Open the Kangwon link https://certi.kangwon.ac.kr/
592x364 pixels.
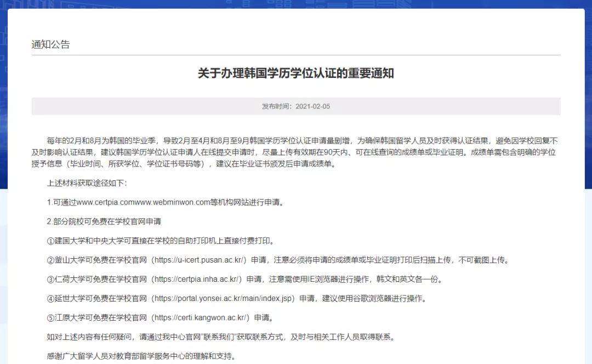202,318
